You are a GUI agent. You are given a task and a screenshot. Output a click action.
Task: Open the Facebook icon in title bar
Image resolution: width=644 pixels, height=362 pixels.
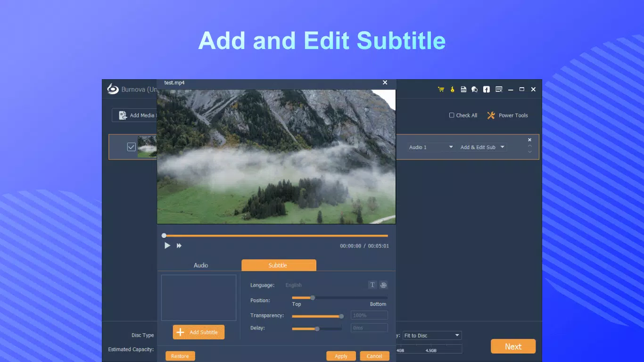tap(486, 90)
